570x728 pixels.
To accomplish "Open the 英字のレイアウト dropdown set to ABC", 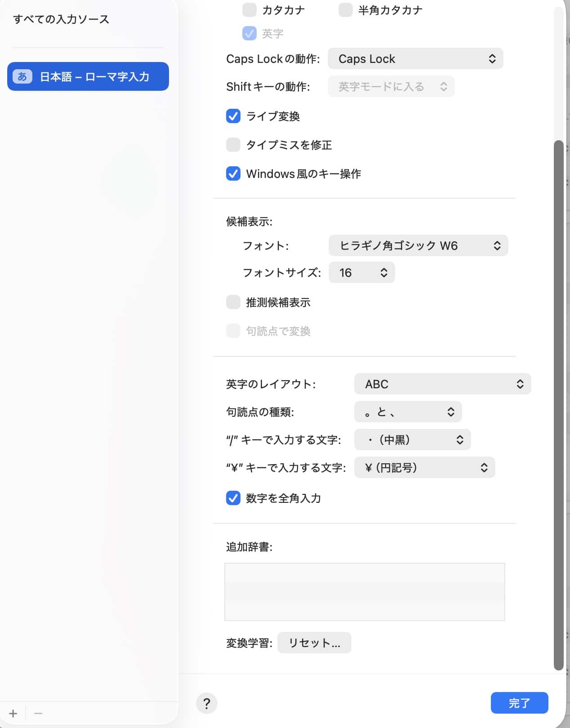I will (x=442, y=384).
